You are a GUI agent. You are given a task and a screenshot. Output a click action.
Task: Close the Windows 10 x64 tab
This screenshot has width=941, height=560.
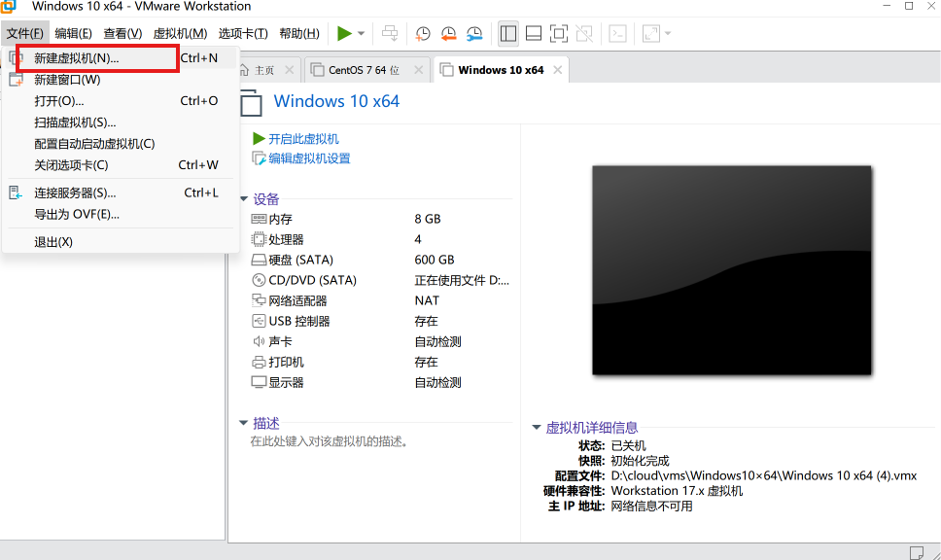click(558, 70)
